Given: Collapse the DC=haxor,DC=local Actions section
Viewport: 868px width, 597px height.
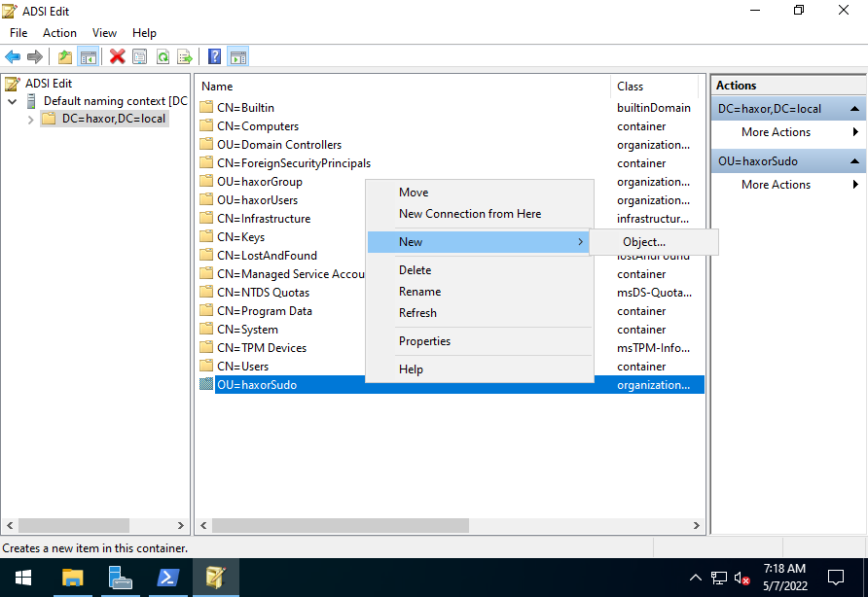Looking at the screenshot, I should pyautogui.click(x=854, y=109).
